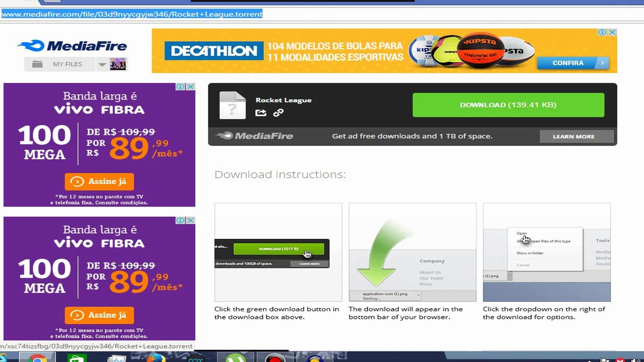Click the LEARN MORE button
The height and width of the screenshot is (362, 644).
point(577,136)
